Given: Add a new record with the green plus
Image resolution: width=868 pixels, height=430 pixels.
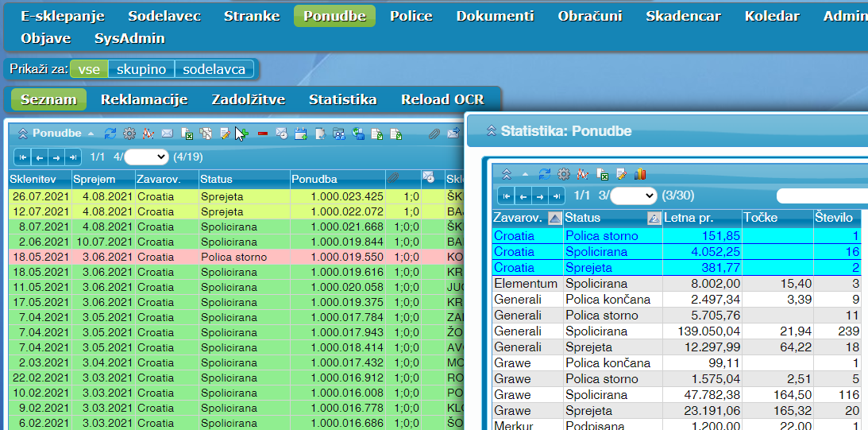Looking at the screenshot, I should pyautogui.click(x=244, y=133).
